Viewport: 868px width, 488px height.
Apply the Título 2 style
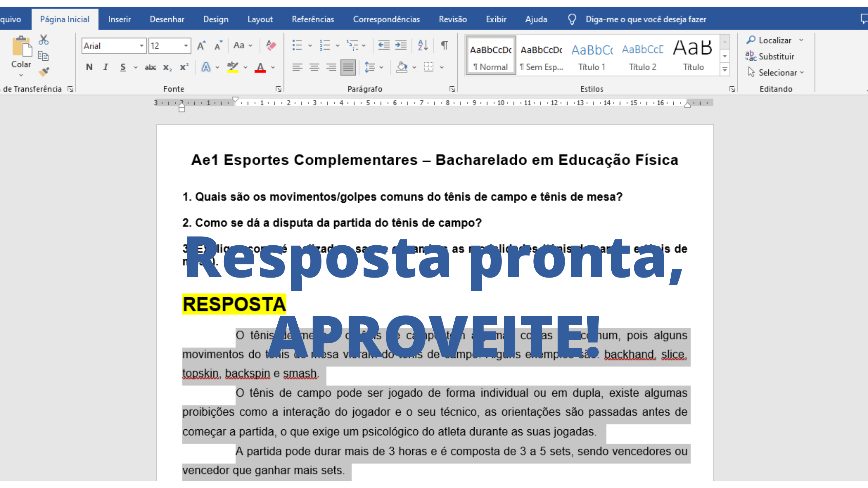click(643, 55)
